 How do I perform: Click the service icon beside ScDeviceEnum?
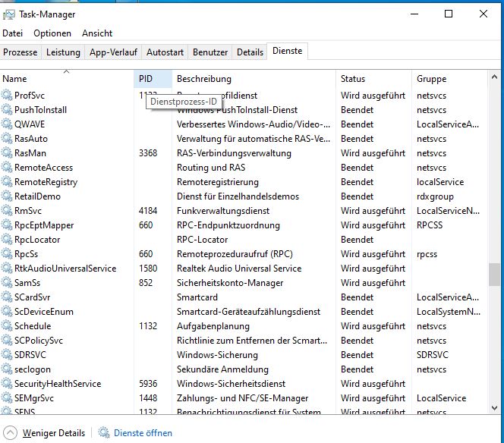point(7,312)
